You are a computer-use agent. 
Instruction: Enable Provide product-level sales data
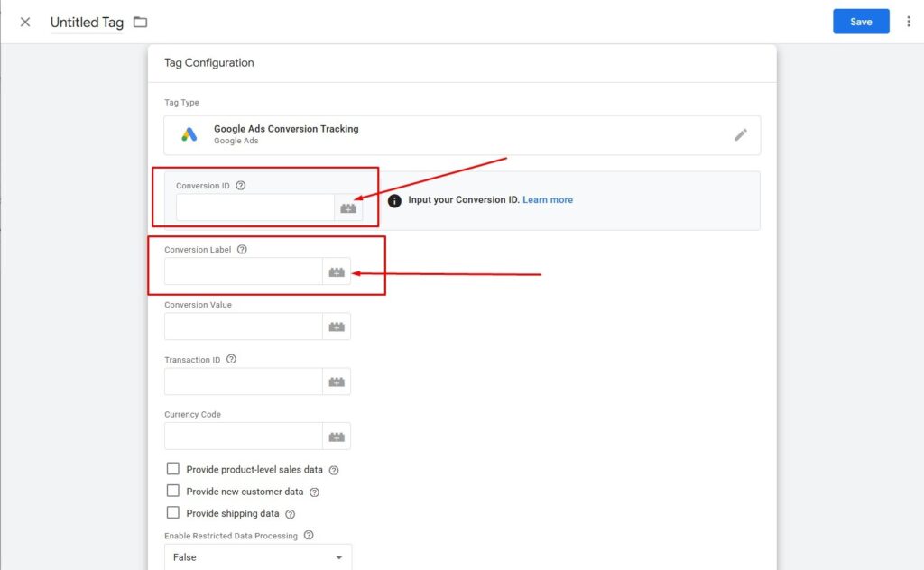(173, 469)
